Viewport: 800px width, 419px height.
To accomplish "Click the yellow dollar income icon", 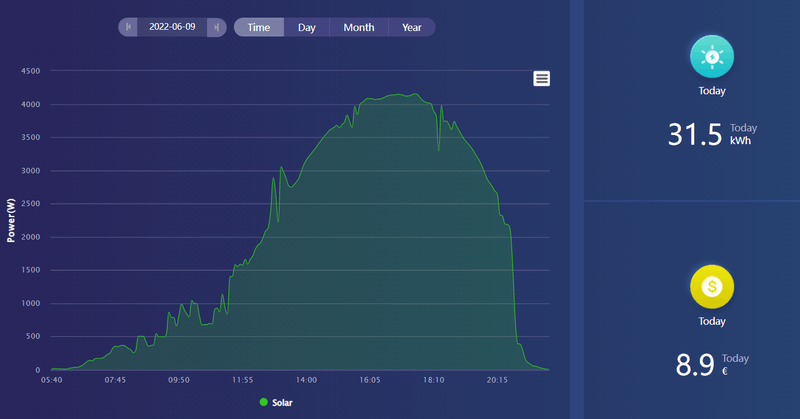I will click(x=712, y=287).
